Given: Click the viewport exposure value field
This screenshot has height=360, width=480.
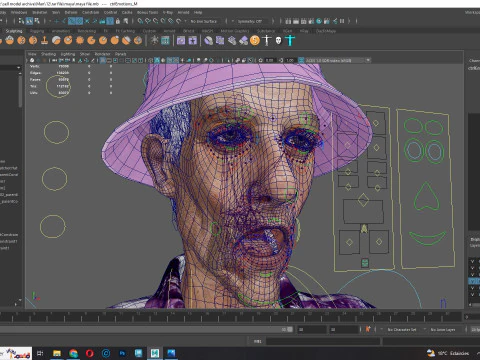Looking at the screenshot, I should click(x=270, y=60).
